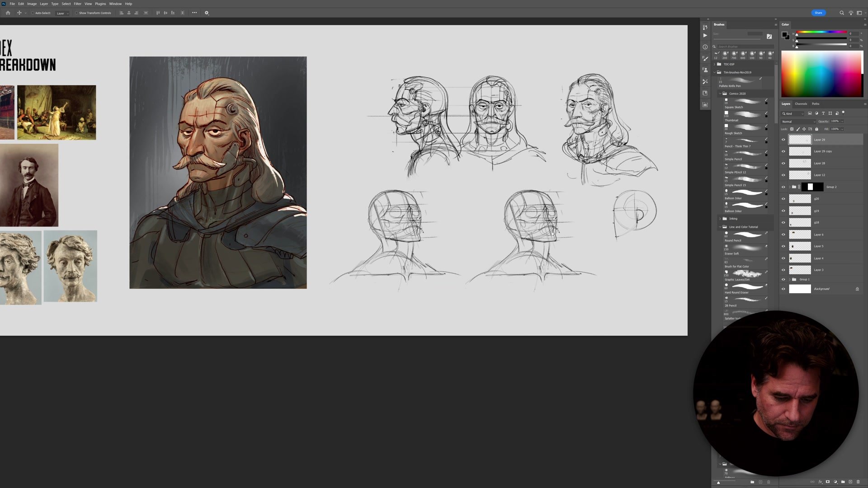The image size is (868, 488).
Task: Lock all padlock icon in Layers panel
Action: (816, 129)
